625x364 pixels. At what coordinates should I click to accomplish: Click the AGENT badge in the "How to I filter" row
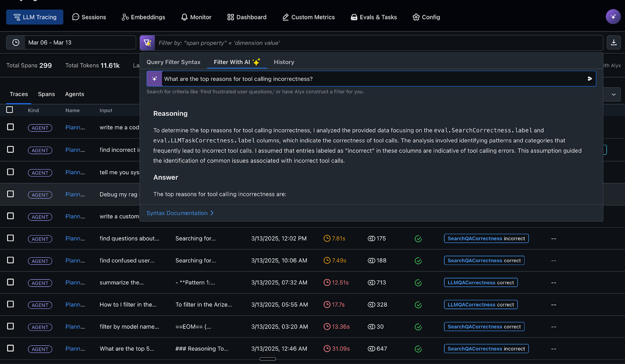point(40,305)
